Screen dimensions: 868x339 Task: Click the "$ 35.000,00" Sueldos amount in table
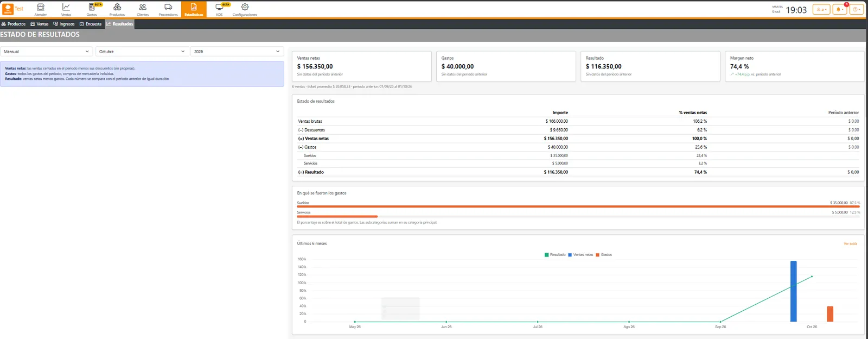pos(559,155)
